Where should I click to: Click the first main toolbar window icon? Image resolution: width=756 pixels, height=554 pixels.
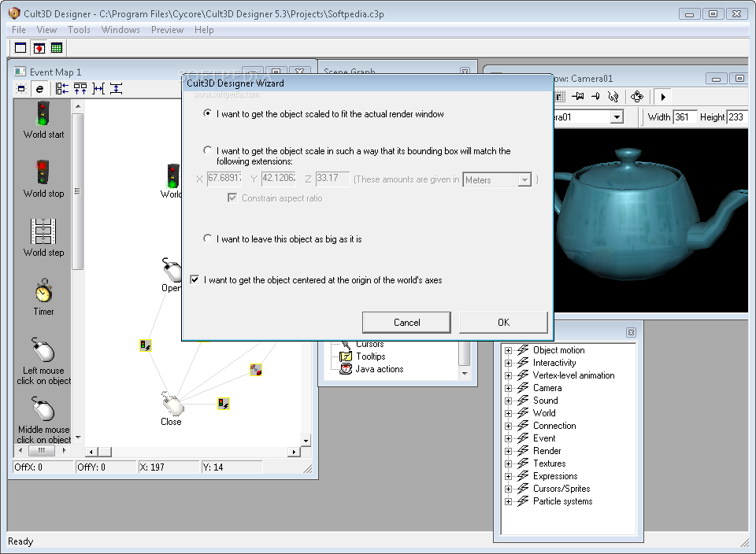(x=20, y=48)
